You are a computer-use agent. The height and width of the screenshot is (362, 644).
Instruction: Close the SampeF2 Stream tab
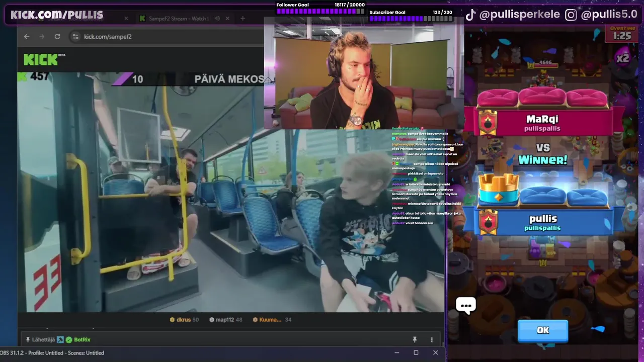227,19
